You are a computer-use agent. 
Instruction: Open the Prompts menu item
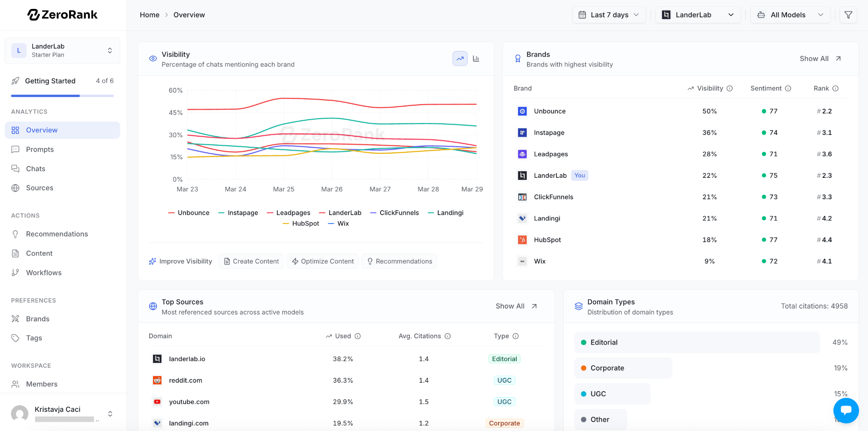click(x=40, y=149)
